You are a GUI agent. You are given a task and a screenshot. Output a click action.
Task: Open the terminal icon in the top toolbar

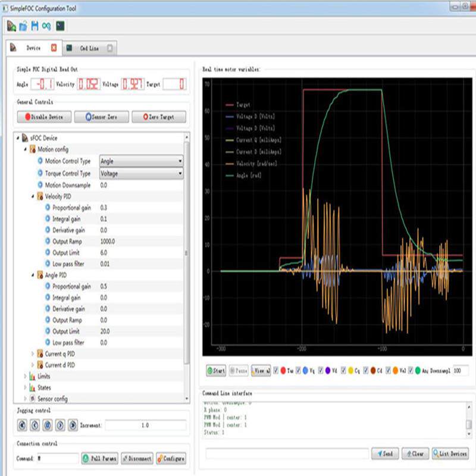(60, 26)
